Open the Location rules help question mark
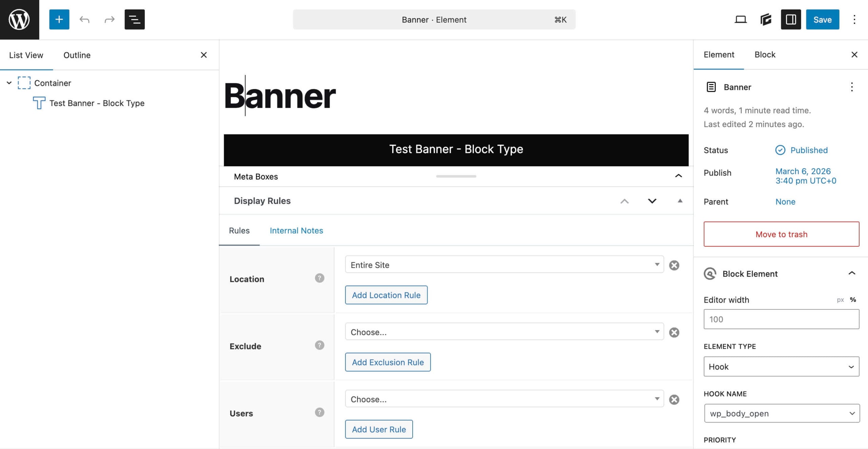 click(x=319, y=278)
